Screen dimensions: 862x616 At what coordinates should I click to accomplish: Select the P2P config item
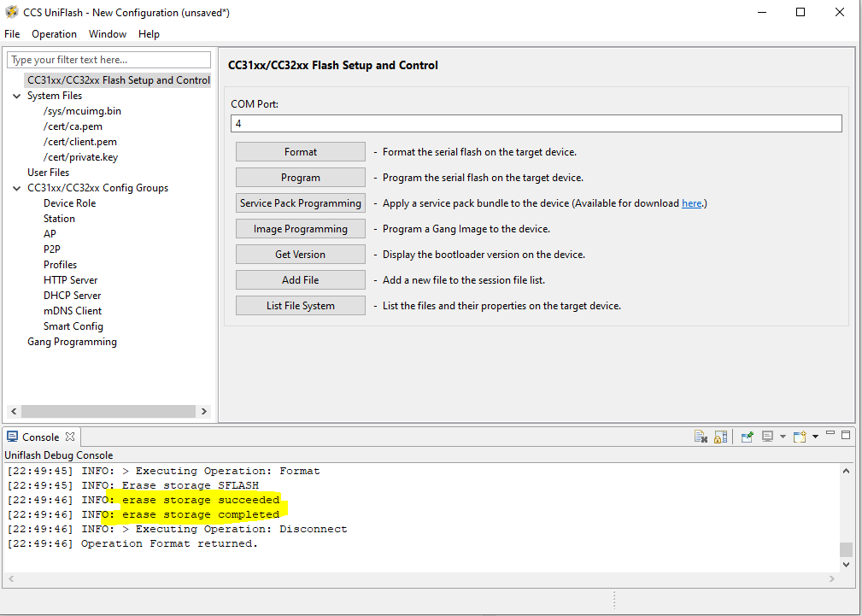pos(51,249)
